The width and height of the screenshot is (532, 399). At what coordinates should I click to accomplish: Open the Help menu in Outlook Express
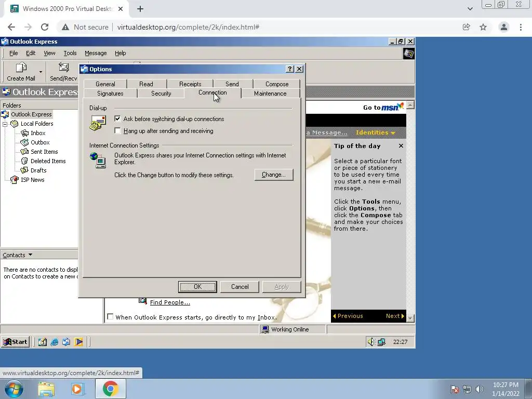coord(120,54)
